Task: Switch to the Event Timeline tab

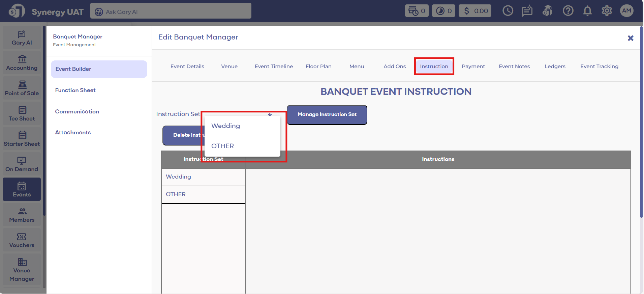Action: pyautogui.click(x=274, y=66)
